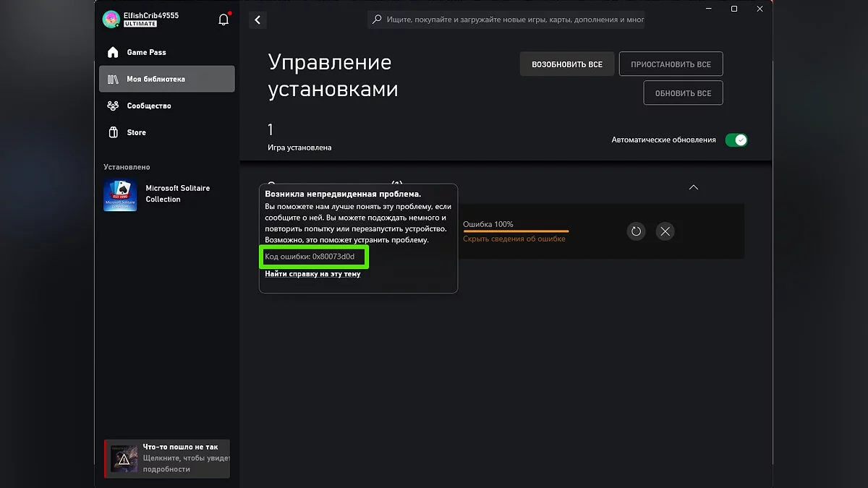Click the retry circular arrow icon
The width and height of the screenshot is (868, 488).
(636, 231)
